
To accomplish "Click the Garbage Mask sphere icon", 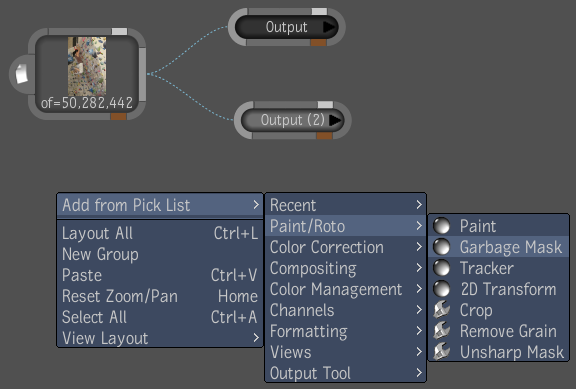I will click(442, 247).
